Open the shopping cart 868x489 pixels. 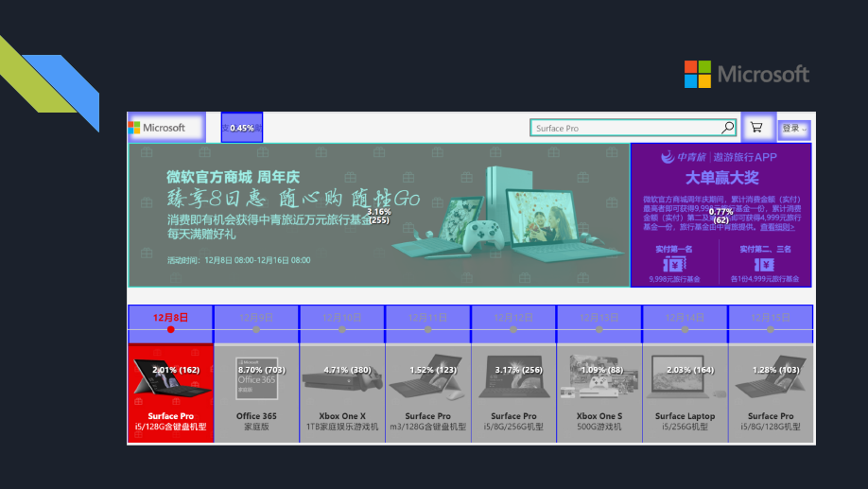[756, 128]
